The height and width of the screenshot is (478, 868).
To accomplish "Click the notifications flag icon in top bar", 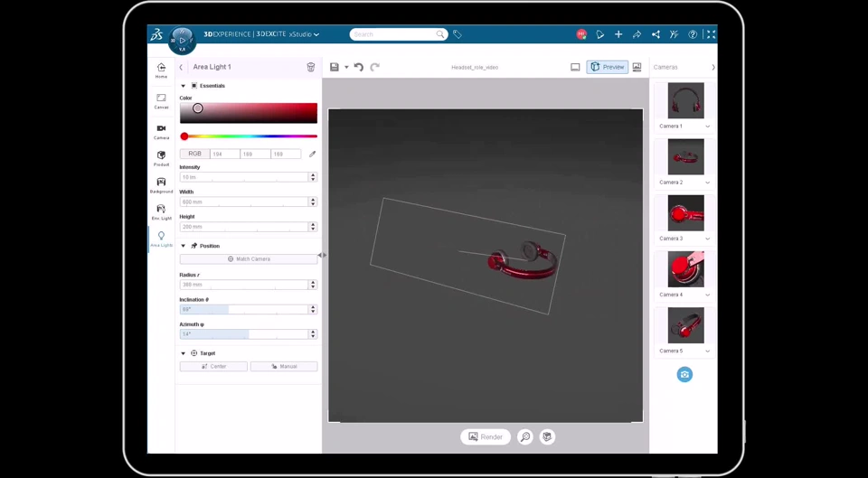I will (x=600, y=34).
